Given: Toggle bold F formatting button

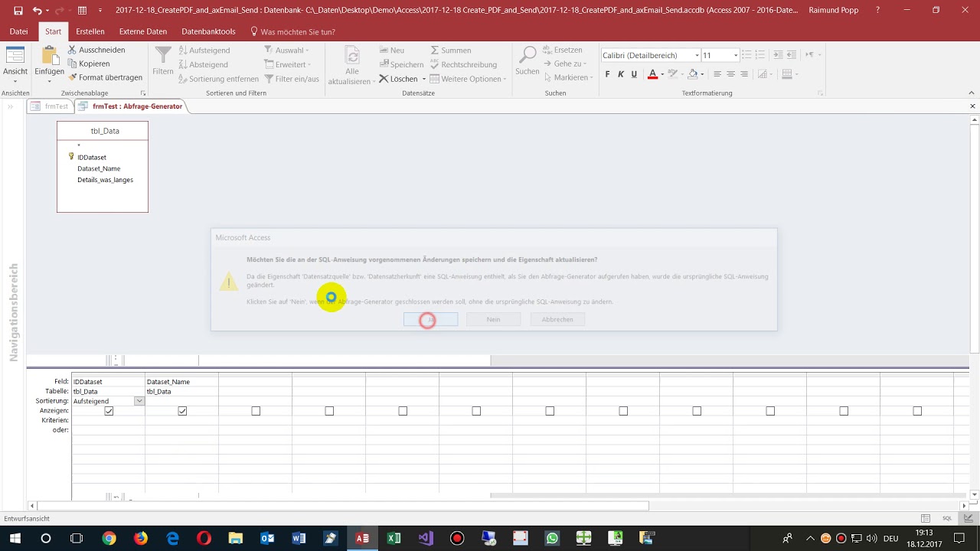Looking at the screenshot, I should pos(608,74).
